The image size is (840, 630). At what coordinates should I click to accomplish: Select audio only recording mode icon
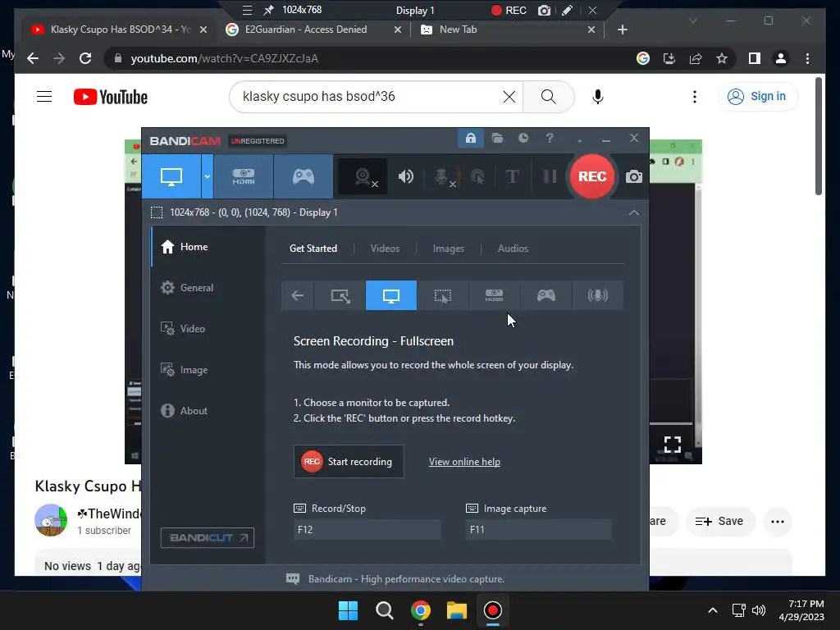598,295
